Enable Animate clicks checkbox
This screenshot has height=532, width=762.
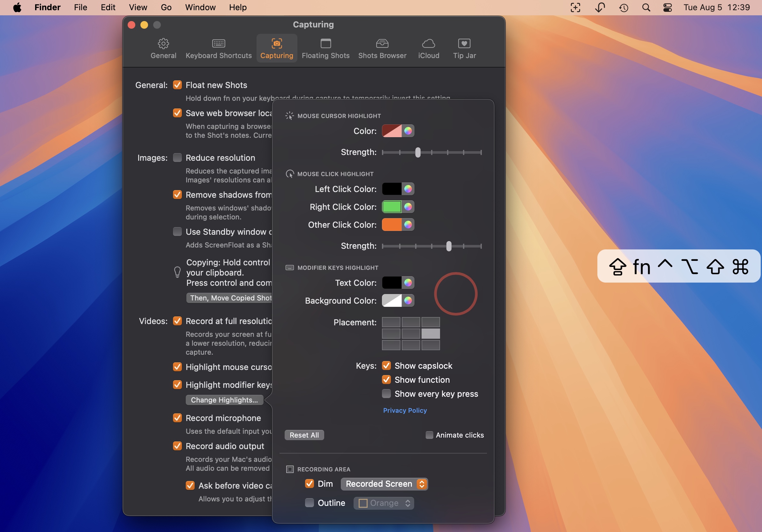[x=429, y=435]
